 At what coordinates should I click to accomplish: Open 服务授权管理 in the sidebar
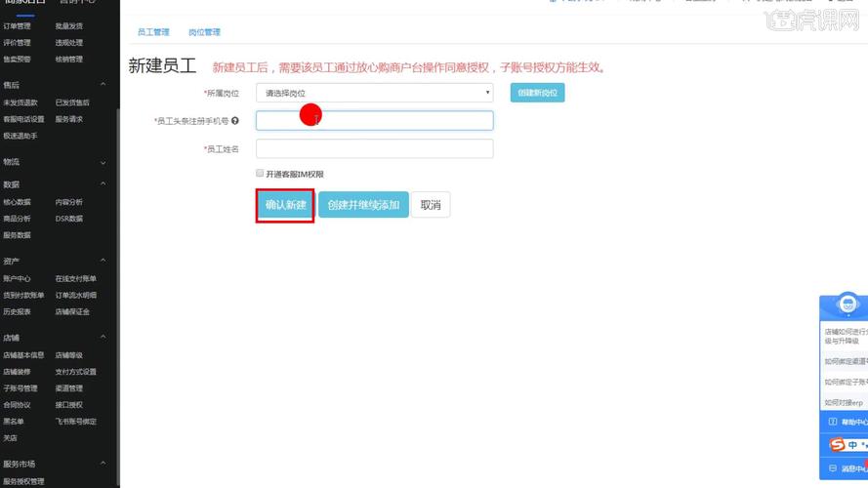click(x=23, y=482)
